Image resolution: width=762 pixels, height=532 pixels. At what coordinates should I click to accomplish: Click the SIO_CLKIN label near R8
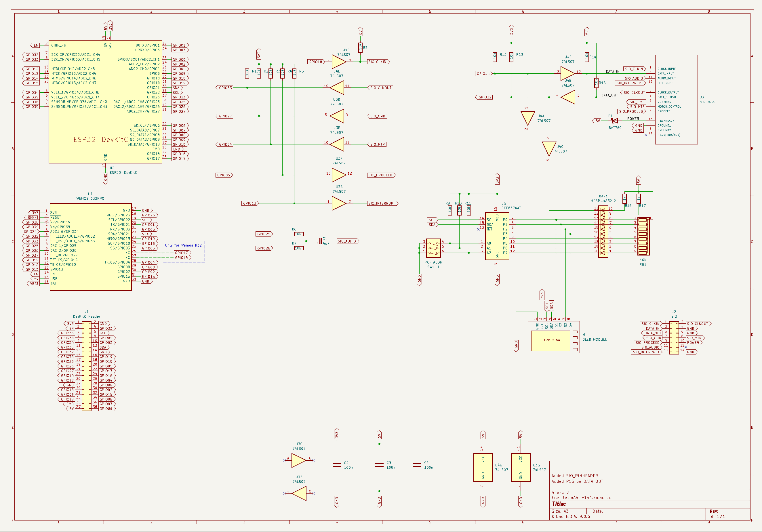pos(378,62)
